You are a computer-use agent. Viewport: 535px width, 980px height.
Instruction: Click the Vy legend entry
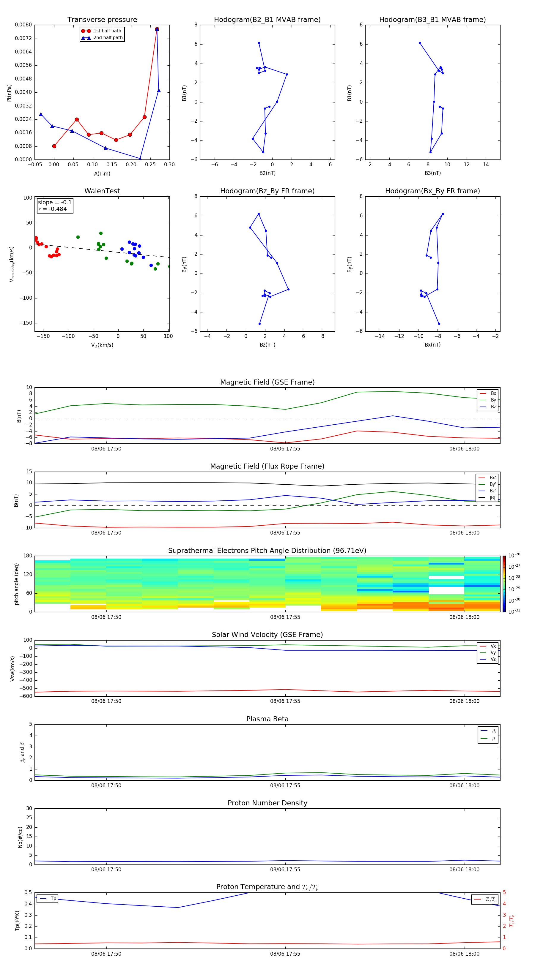488,652
